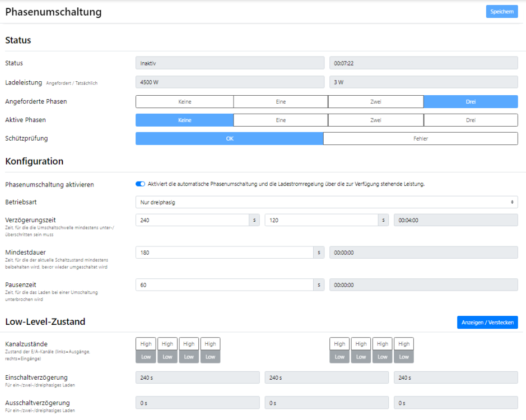Disable the Phasenumschaltung aktivieren switch
Image resolution: width=526 pixels, height=420 pixels.
140,184
